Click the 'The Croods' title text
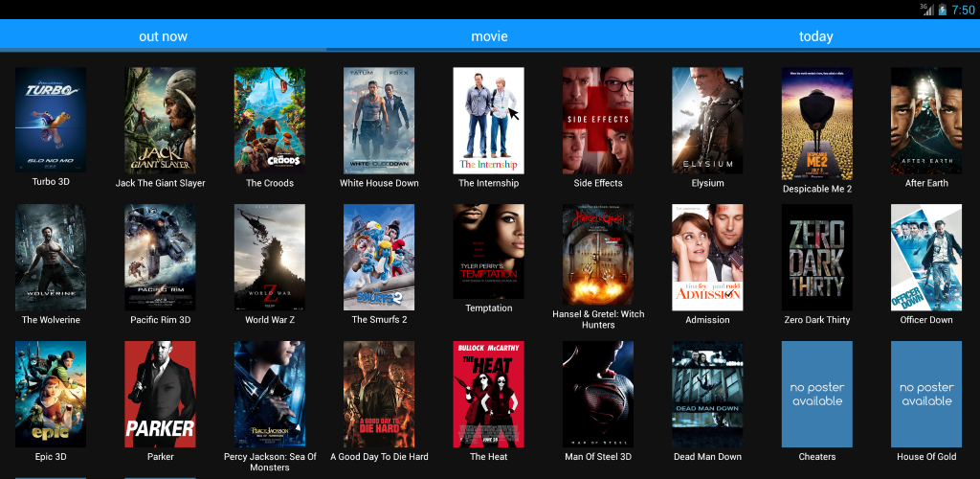Image resolution: width=980 pixels, height=479 pixels. 269,183
